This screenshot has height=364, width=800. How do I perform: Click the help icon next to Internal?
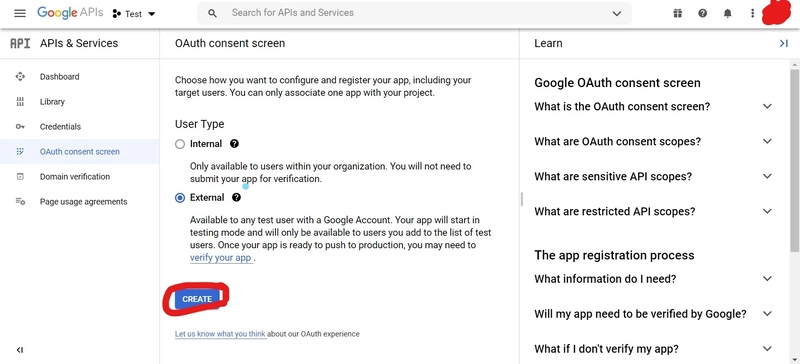[x=234, y=144]
